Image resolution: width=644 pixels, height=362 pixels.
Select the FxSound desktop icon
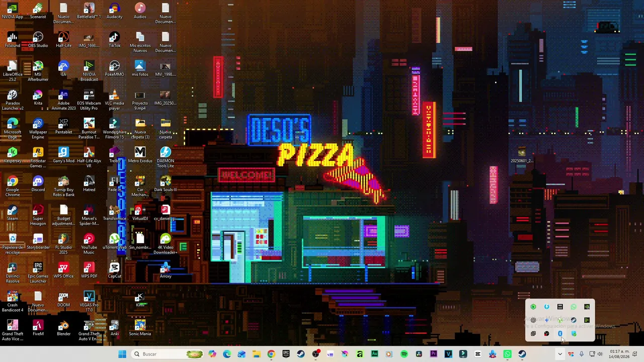click(x=13, y=40)
